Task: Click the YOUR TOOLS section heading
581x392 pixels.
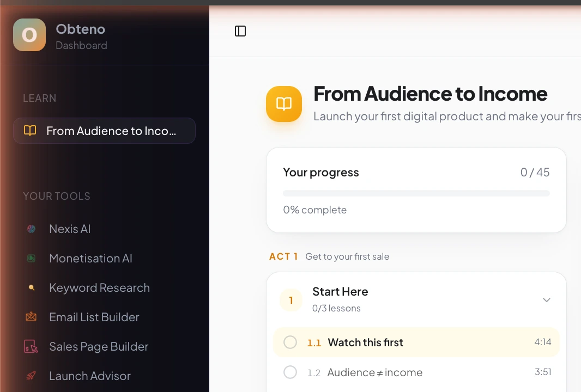Action: click(x=56, y=196)
